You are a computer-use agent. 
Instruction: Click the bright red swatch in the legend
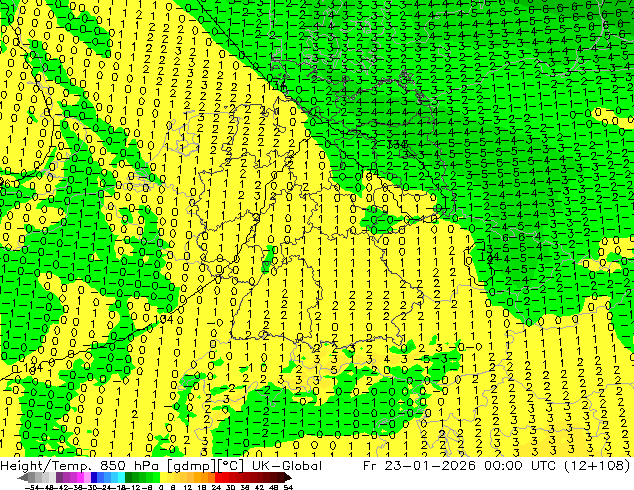click(x=218, y=478)
